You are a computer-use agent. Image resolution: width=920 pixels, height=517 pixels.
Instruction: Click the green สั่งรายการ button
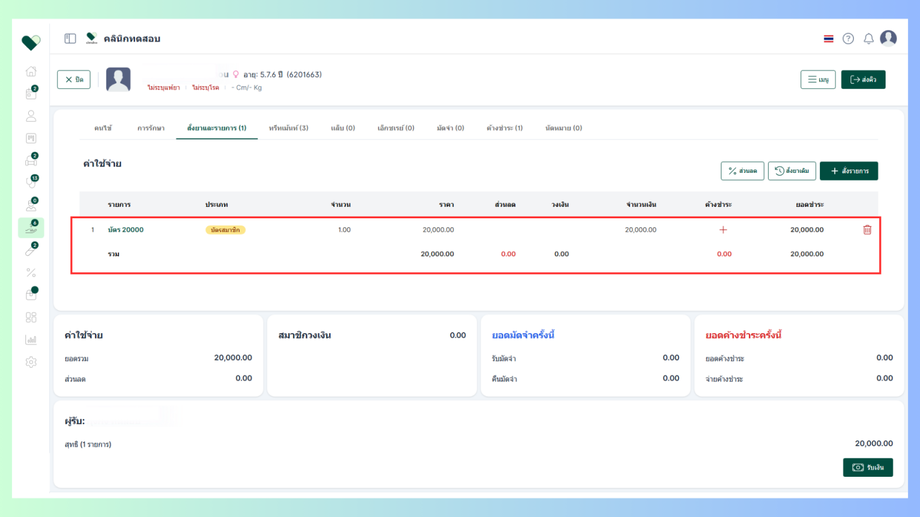[848, 171]
